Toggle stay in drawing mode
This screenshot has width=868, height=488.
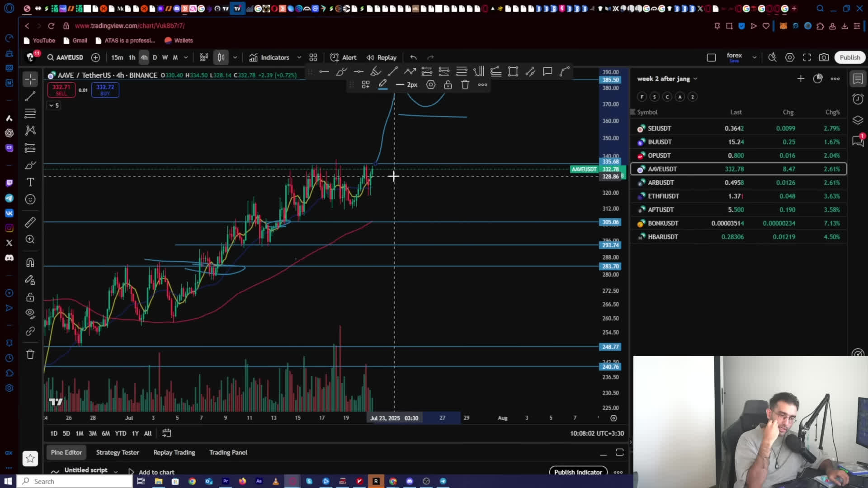point(30,280)
